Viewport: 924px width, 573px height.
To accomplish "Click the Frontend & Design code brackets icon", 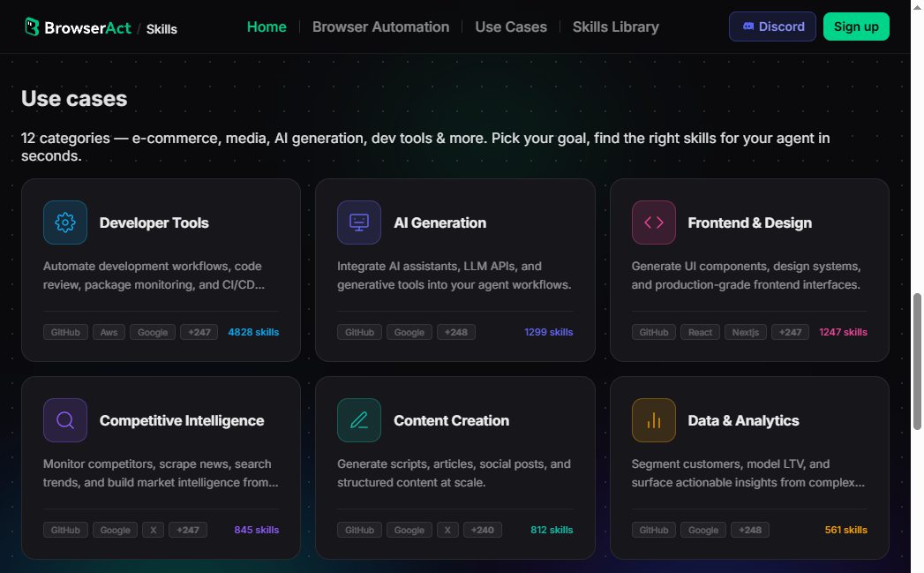I will coord(654,222).
